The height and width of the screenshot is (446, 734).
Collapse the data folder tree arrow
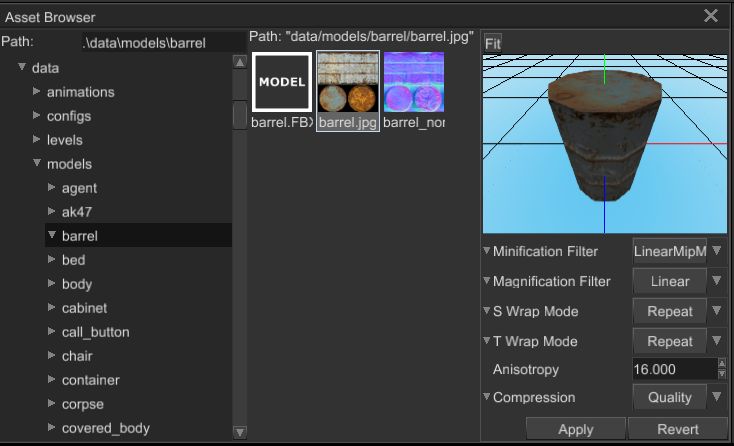click(22, 67)
